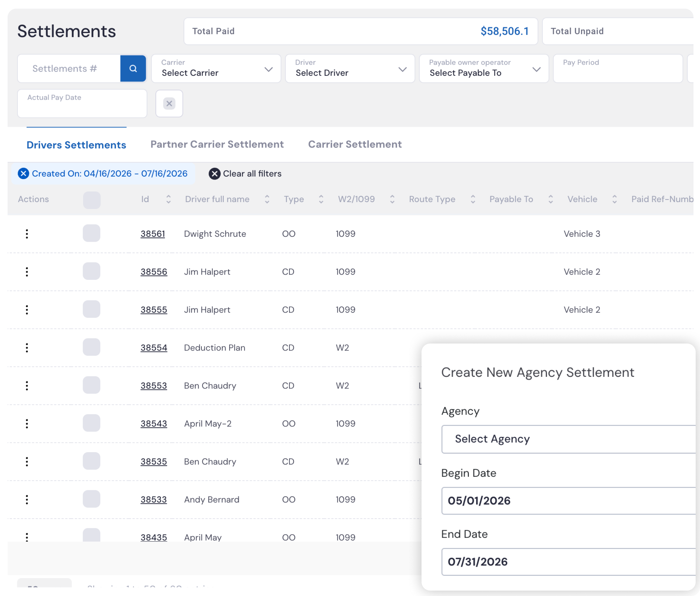The height and width of the screenshot is (596, 700).
Task: Switch to Drivers Settlements tab
Action: pyautogui.click(x=76, y=145)
